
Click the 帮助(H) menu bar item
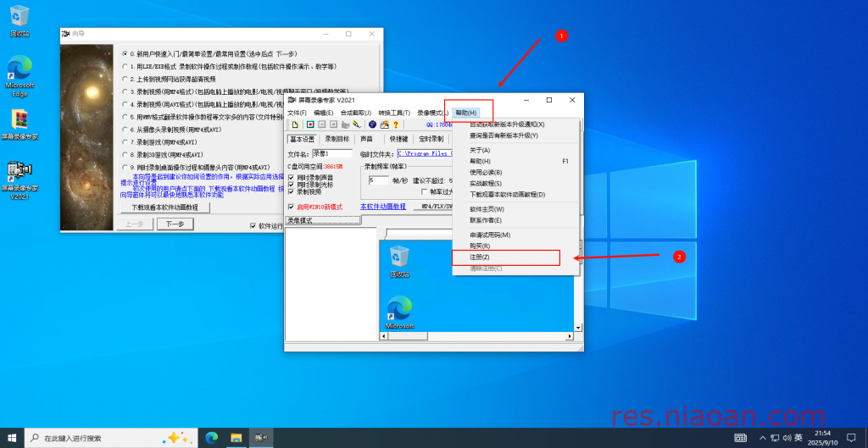click(x=465, y=113)
